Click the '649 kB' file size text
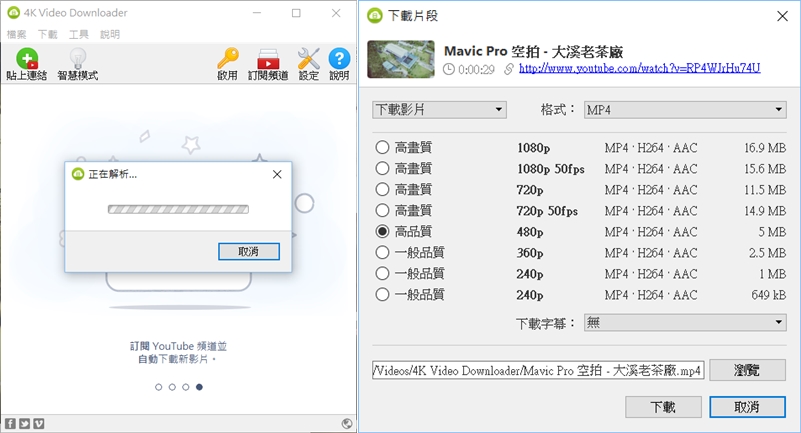801x433 pixels. click(x=768, y=295)
